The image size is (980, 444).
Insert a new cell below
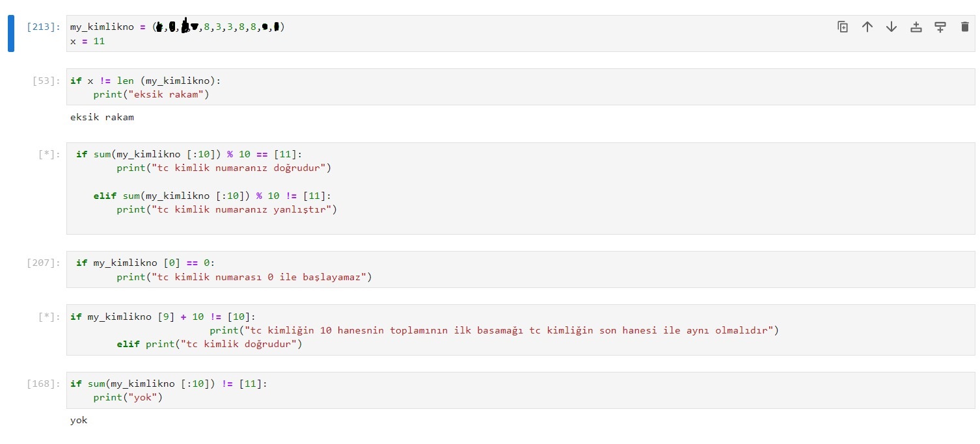[940, 27]
